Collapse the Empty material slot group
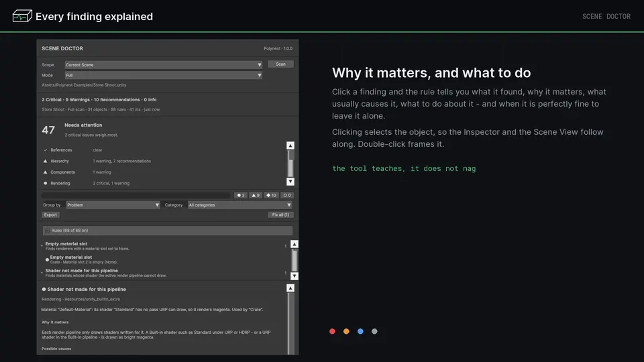 point(42,246)
